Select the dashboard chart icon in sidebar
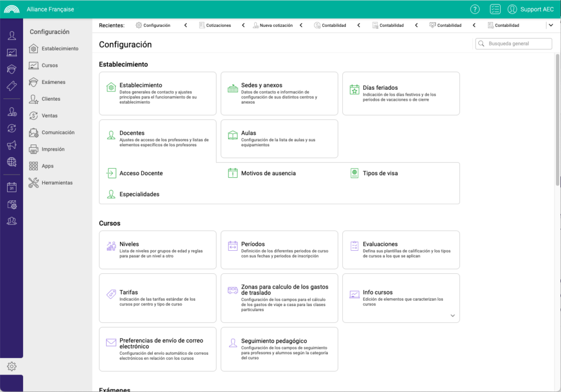 click(x=12, y=52)
